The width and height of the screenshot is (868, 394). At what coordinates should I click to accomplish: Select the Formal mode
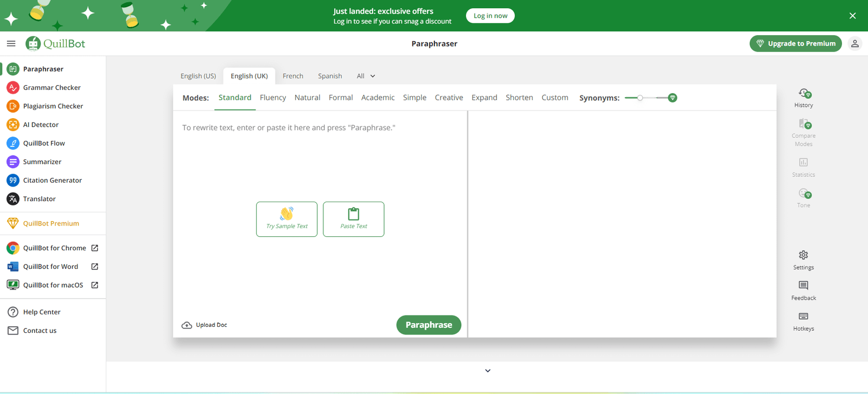(x=341, y=98)
